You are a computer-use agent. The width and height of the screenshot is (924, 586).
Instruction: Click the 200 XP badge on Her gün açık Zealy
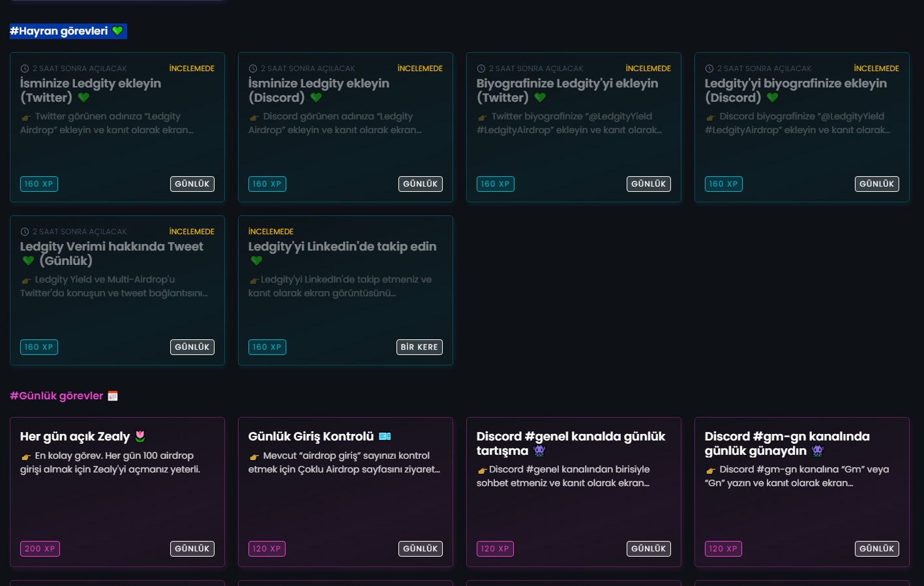tap(40, 549)
